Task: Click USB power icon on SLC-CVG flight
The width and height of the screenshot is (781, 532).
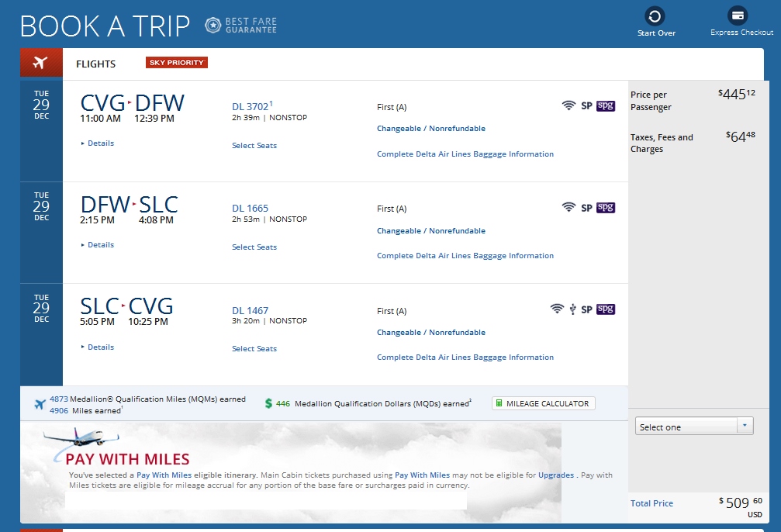Action: [x=573, y=309]
